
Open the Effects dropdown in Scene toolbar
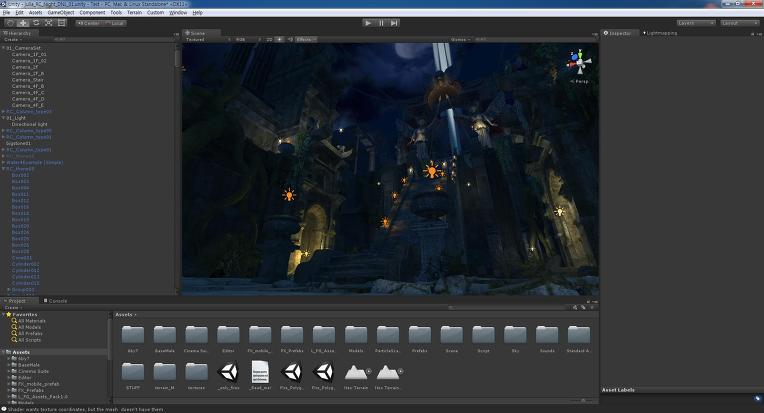306,39
